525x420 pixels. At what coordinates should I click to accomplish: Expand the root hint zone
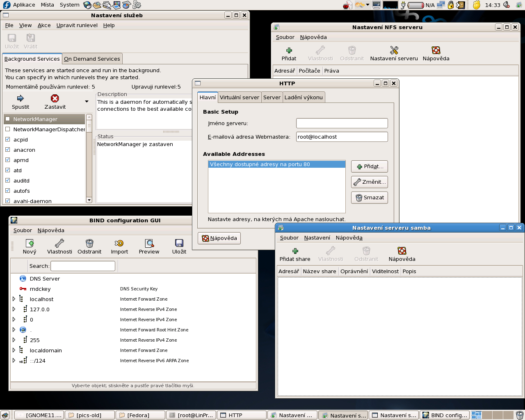click(x=14, y=330)
